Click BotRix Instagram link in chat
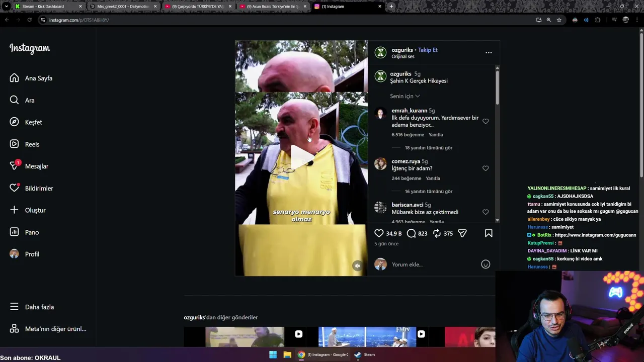Image resolution: width=644 pixels, height=362 pixels. pos(595,235)
